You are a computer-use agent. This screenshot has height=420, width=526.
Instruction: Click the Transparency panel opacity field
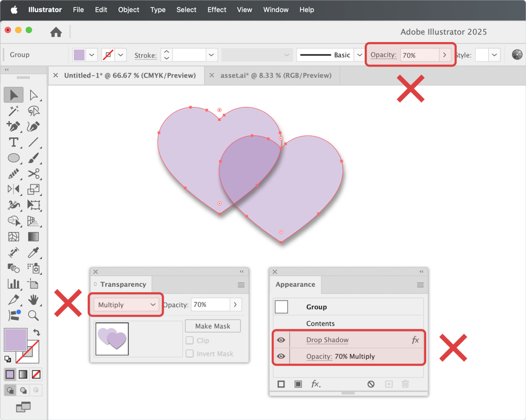(x=210, y=305)
